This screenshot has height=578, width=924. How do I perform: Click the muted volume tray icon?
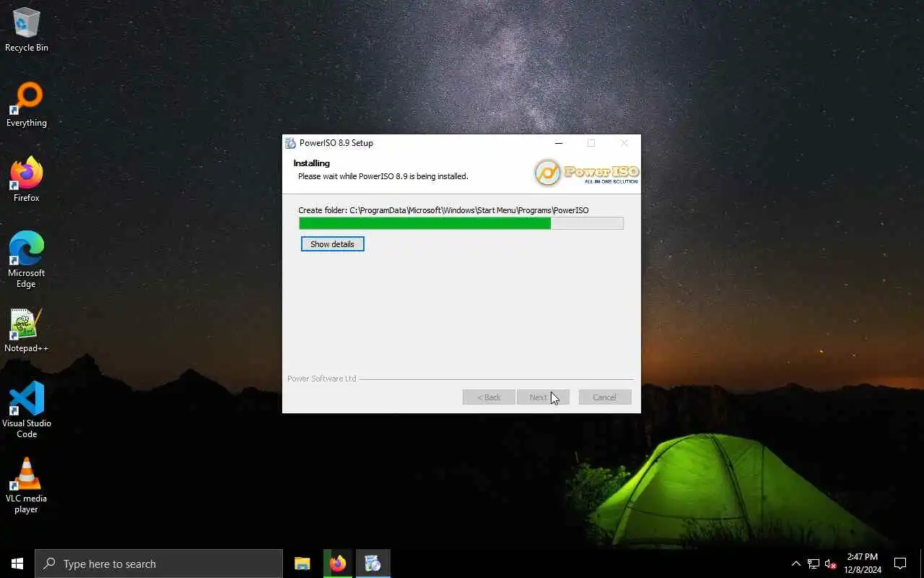pyautogui.click(x=830, y=564)
